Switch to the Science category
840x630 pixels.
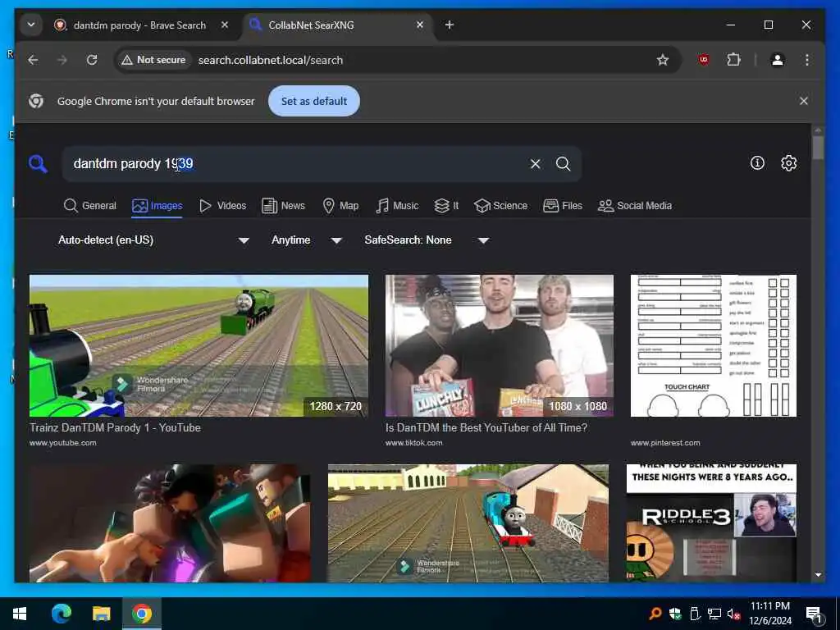click(501, 206)
